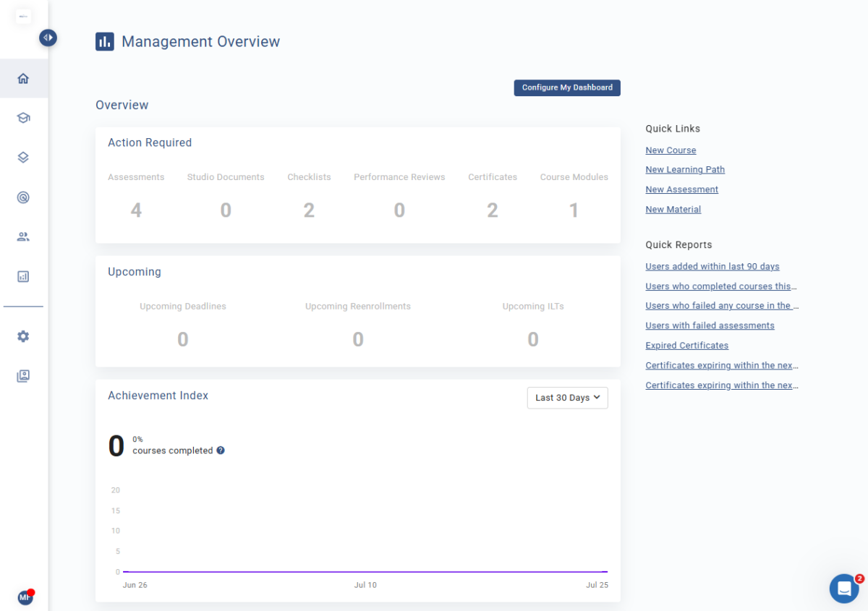Open the Reports chart icon in sidebar
Image resolution: width=868 pixels, height=611 pixels.
[23, 276]
